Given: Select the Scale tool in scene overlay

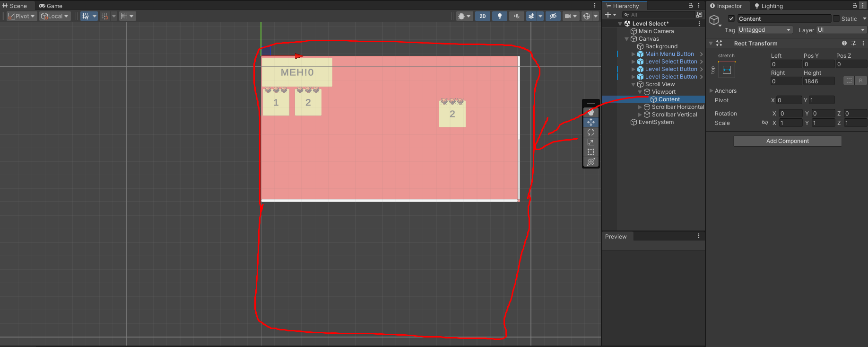Looking at the screenshot, I should point(591,142).
